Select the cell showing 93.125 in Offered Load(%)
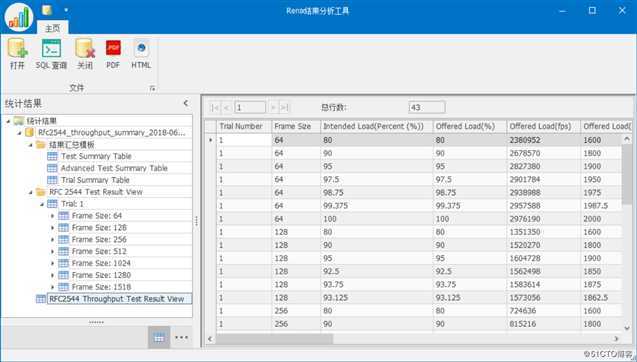637x362 pixels. click(x=470, y=298)
